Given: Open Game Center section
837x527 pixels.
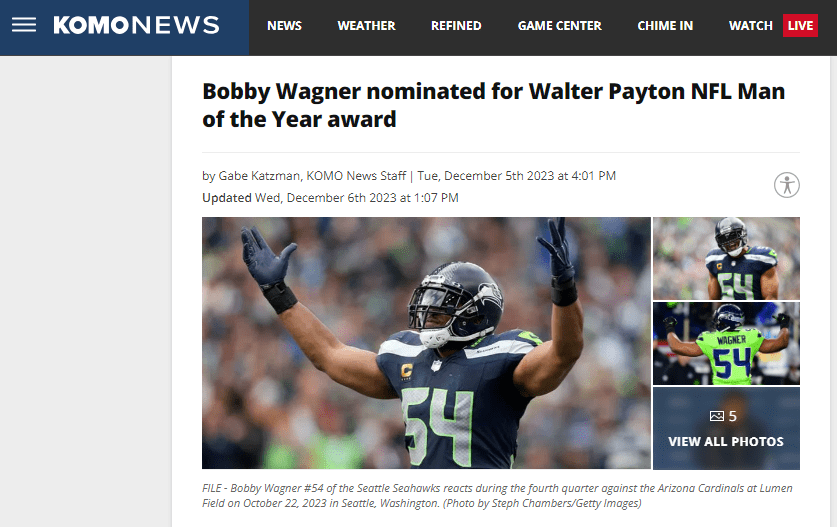Looking at the screenshot, I should click(x=559, y=26).
